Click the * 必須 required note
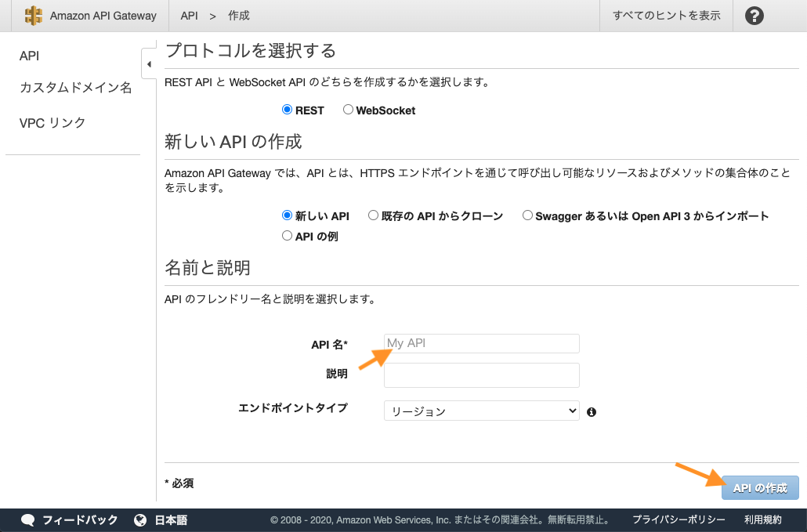This screenshot has height=532, width=807. [179, 483]
